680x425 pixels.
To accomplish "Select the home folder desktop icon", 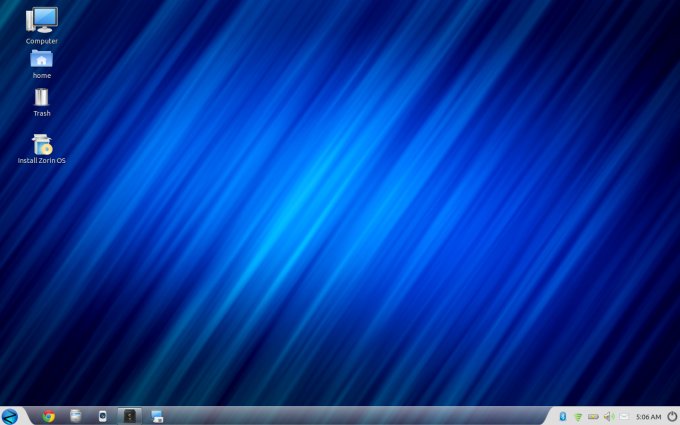I will (x=42, y=59).
